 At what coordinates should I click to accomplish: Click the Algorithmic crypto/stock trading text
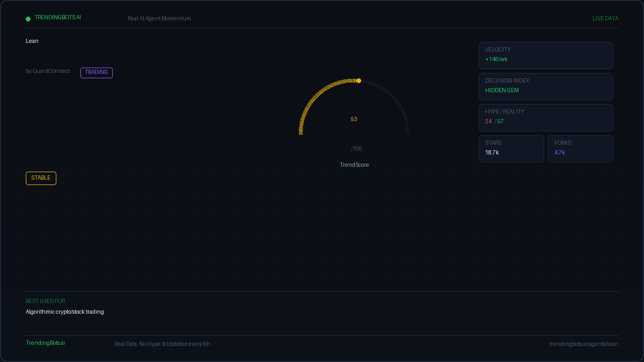coord(65,312)
